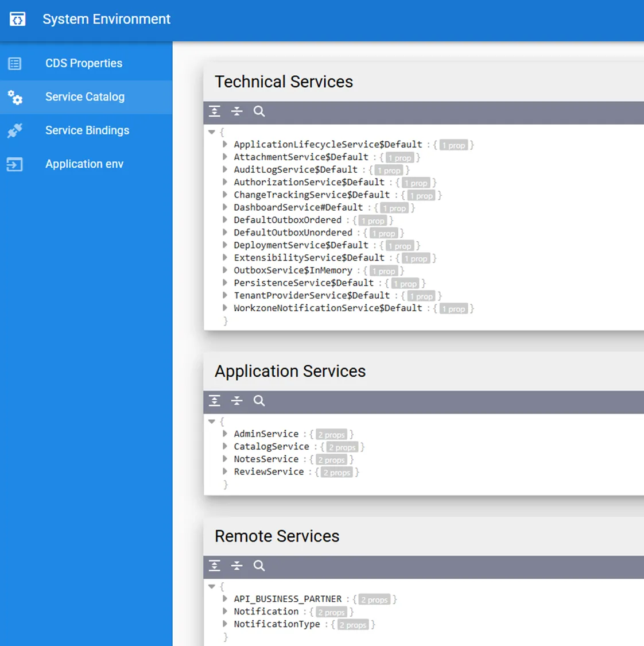644x646 pixels.
Task: Open the Application env section
Action: coord(84,164)
